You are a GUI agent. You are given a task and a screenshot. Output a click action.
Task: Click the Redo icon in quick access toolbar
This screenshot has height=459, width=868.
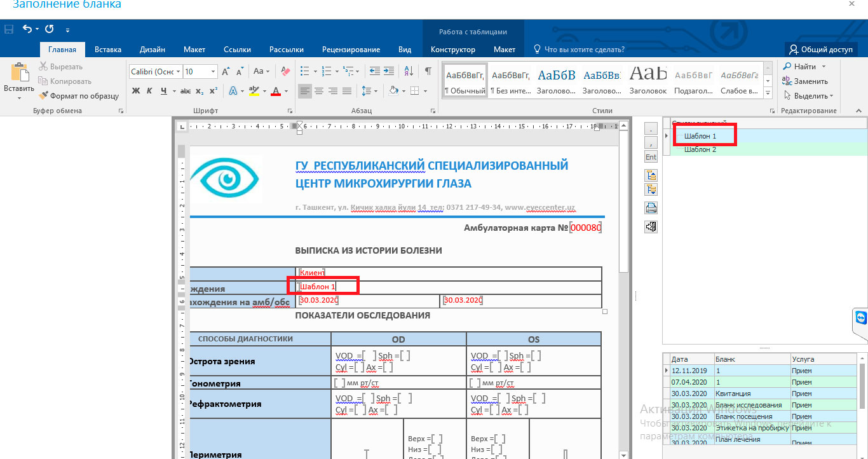(x=50, y=29)
